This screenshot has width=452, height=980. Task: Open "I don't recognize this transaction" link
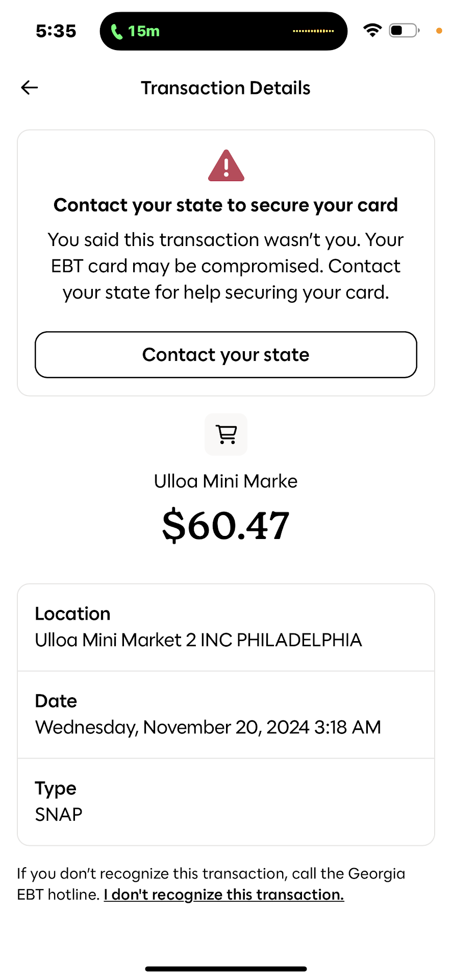click(x=224, y=895)
